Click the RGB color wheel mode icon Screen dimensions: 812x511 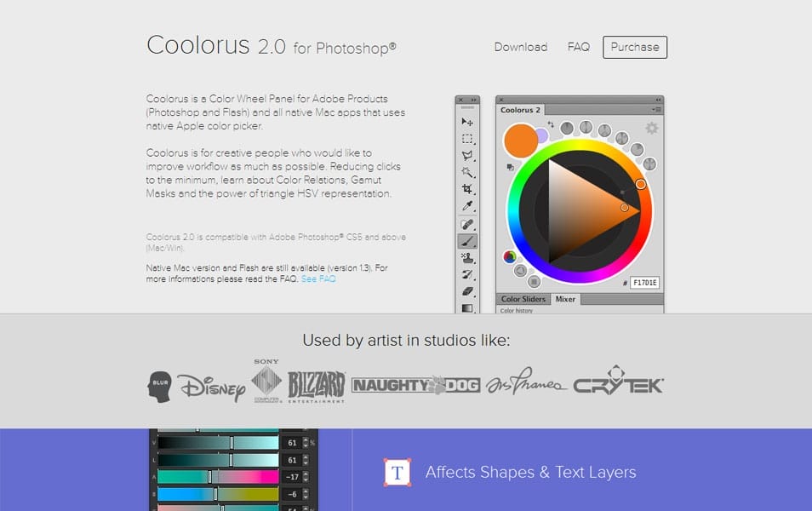tap(510, 256)
